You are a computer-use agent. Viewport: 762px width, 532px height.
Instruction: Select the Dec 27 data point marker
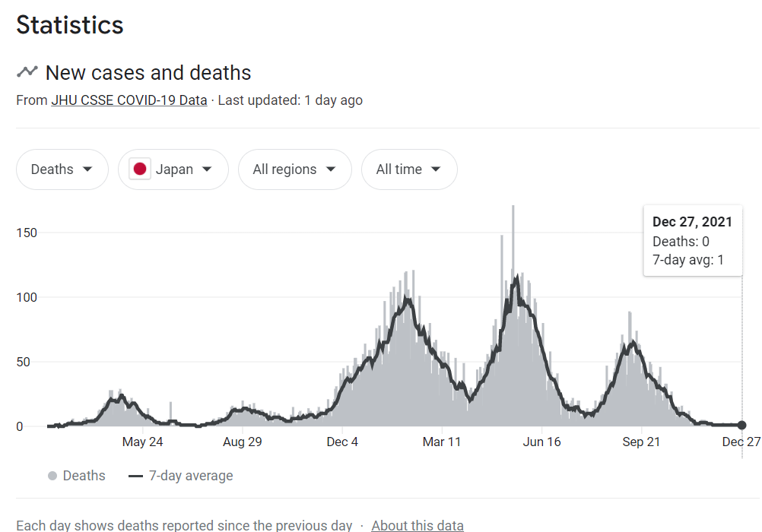[741, 425]
